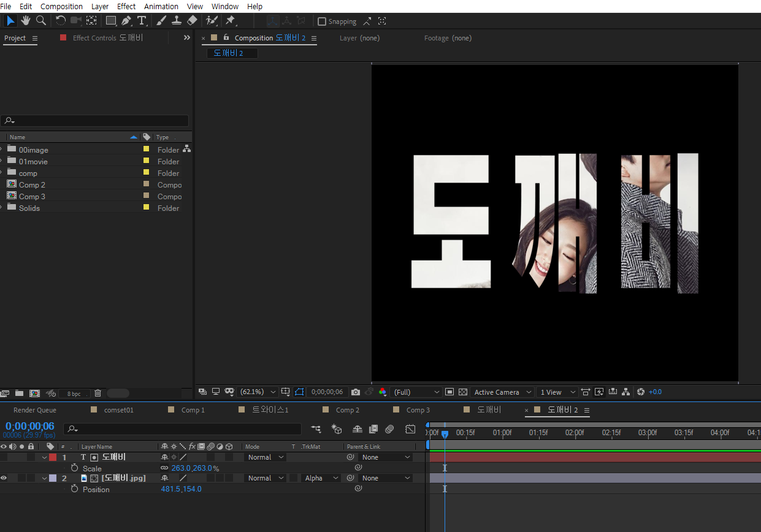Click the snapshot camera icon in viewer
Screen dimensions: 761x532
coord(356,392)
